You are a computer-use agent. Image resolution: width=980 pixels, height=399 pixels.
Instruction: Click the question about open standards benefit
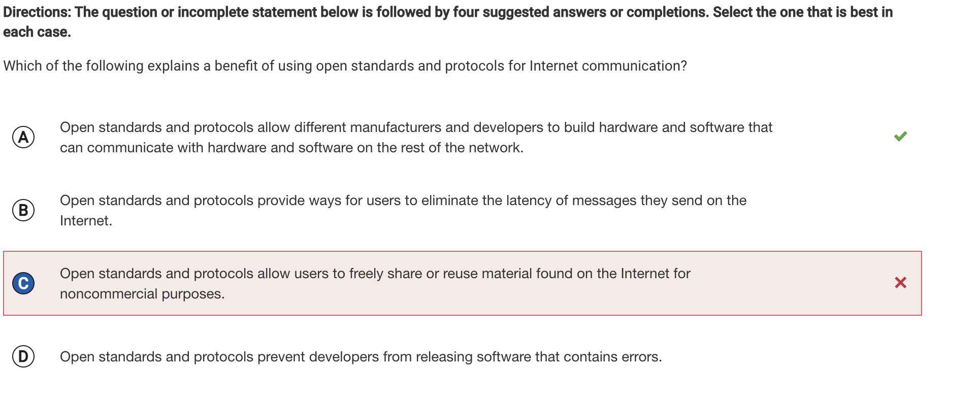click(x=345, y=66)
